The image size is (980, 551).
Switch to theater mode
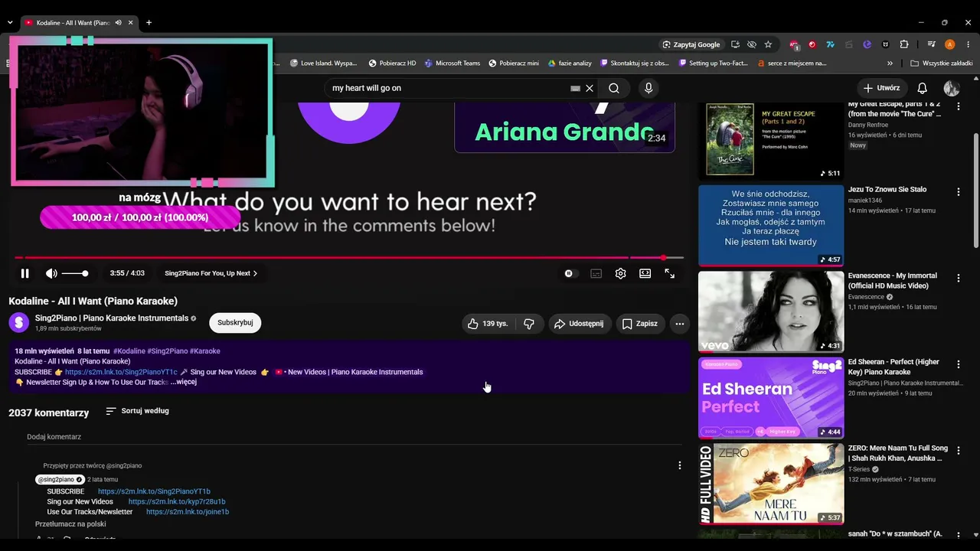(x=645, y=273)
